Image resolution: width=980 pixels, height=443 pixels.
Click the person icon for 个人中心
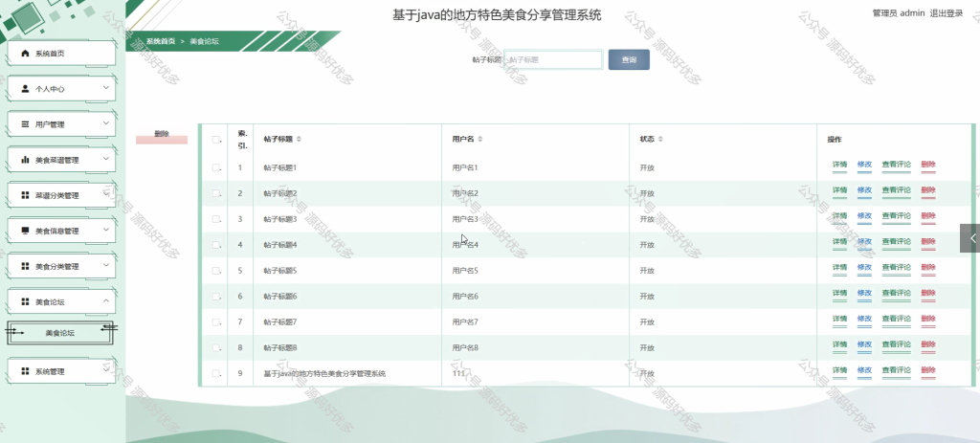[x=26, y=89]
